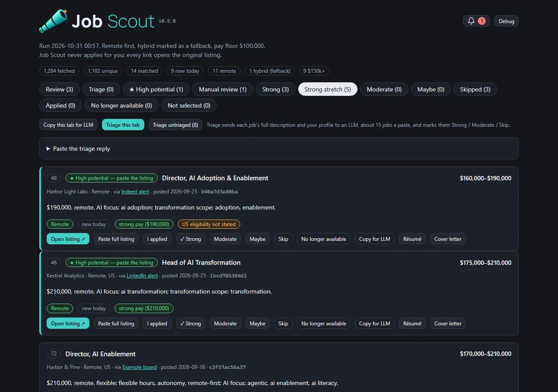Mark Harbor Light Labs job No longer available
This screenshot has height=392, width=558.
pos(323,239)
